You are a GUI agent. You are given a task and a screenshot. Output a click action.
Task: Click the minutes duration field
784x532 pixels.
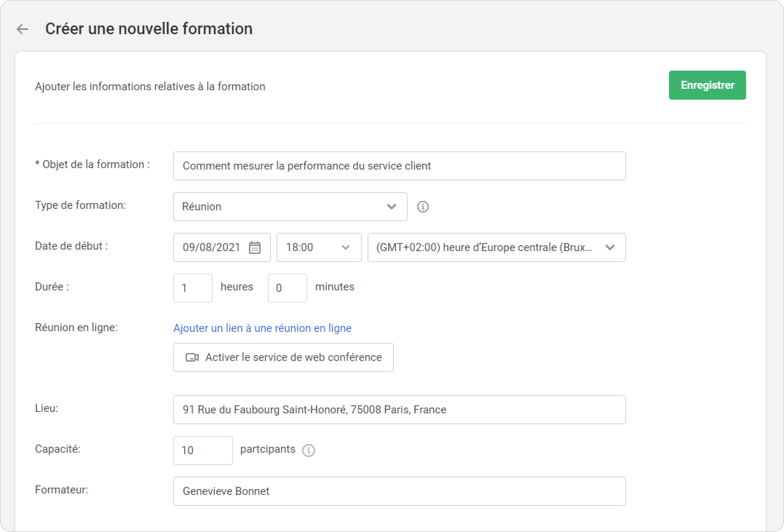(287, 288)
